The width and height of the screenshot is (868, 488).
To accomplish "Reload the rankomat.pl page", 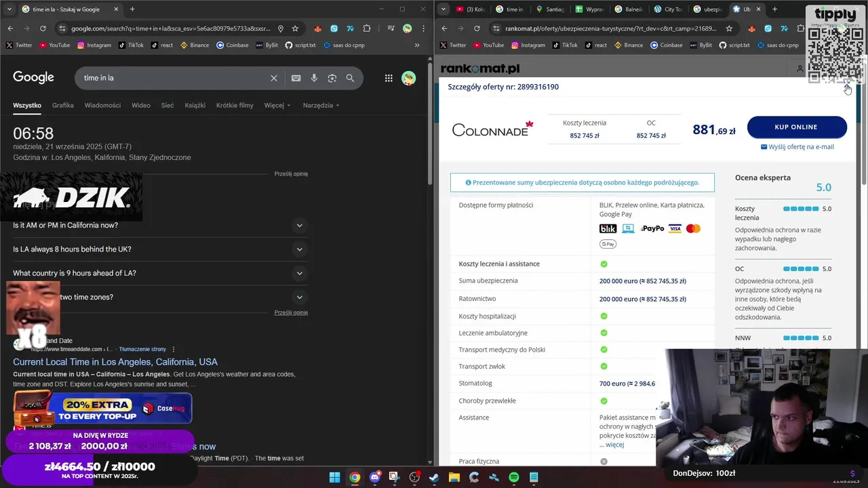I will (x=477, y=28).
